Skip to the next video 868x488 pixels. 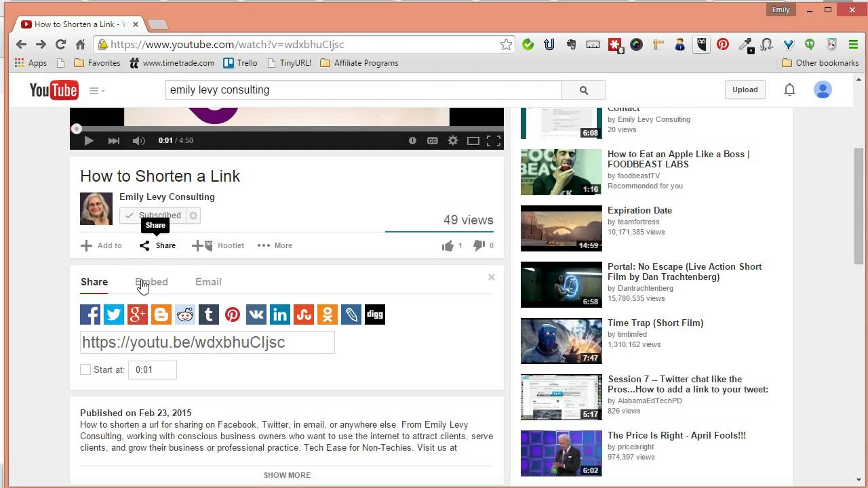[x=114, y=140]
